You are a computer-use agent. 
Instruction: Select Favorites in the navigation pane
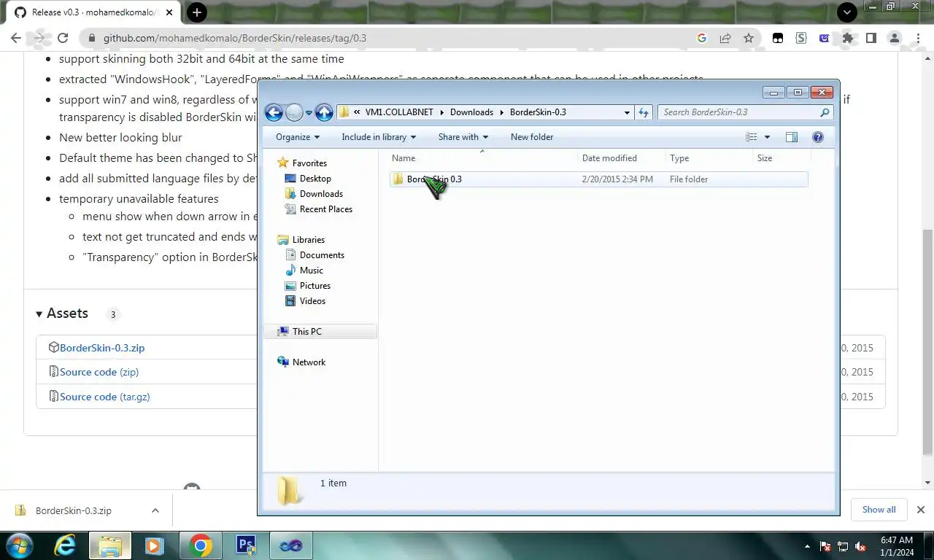[309, 163]
